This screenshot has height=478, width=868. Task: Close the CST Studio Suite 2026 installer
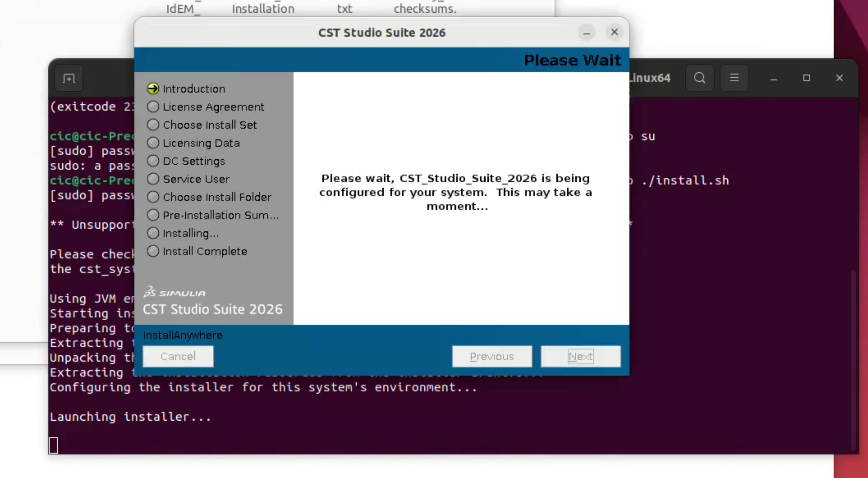[614, 33]
